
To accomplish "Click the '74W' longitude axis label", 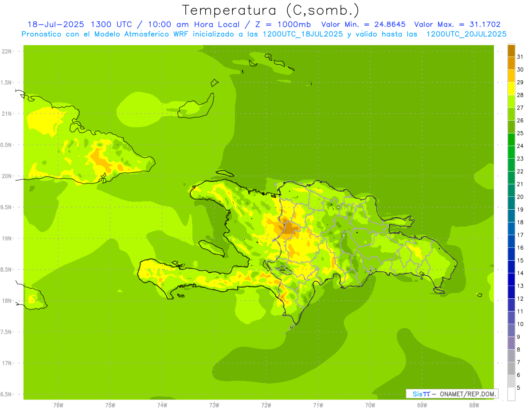I will tap(162, 405).
